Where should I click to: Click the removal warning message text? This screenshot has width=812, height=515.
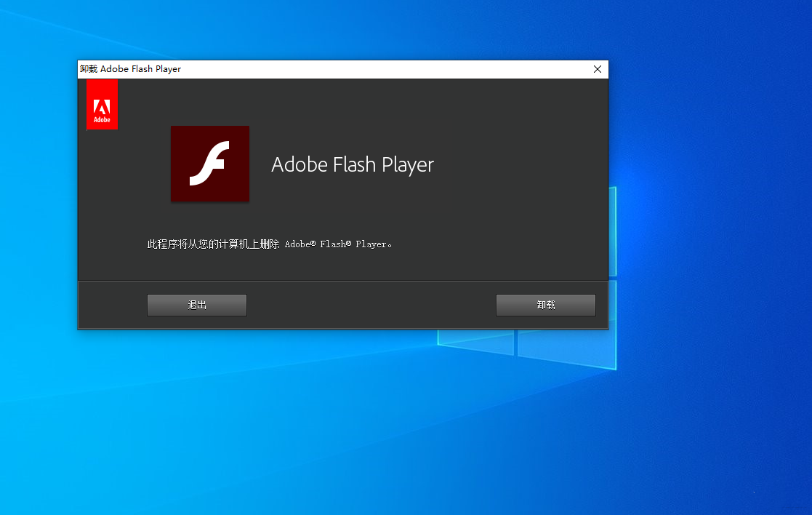coord(270,244)
